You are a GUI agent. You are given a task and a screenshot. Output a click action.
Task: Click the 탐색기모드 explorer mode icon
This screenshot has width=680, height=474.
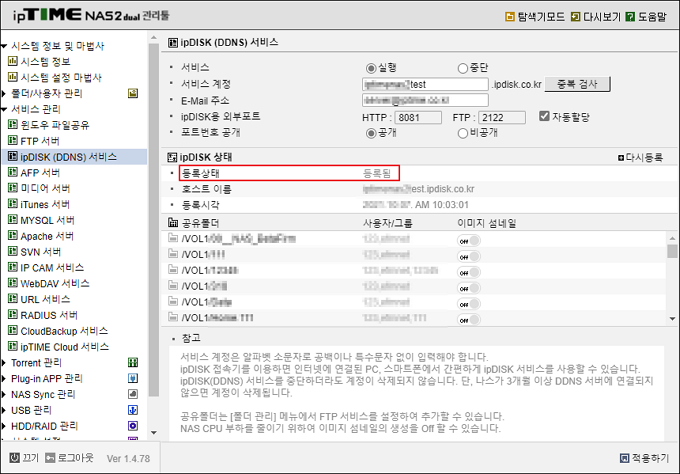510,17
